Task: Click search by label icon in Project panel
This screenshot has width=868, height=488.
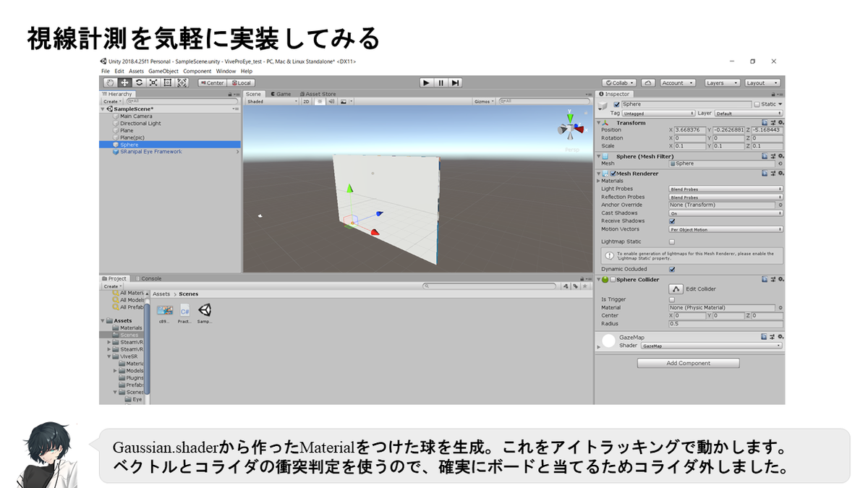Action: point(574,286)
